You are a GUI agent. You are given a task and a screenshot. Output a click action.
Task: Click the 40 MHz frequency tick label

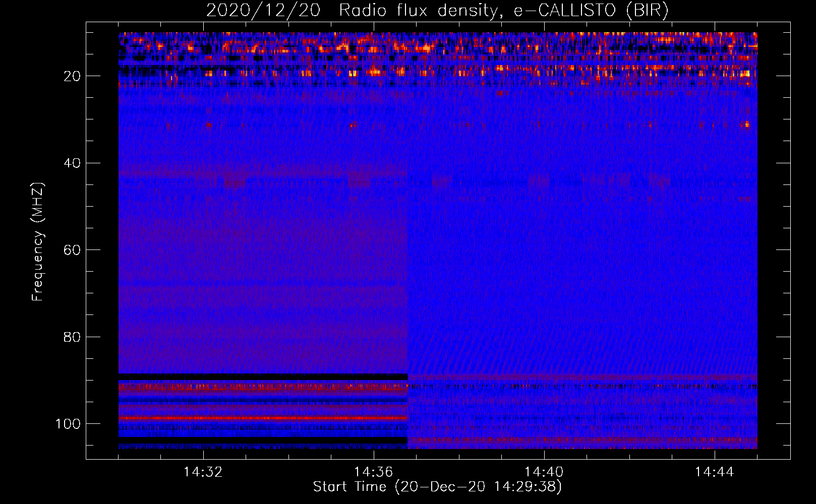72,163
